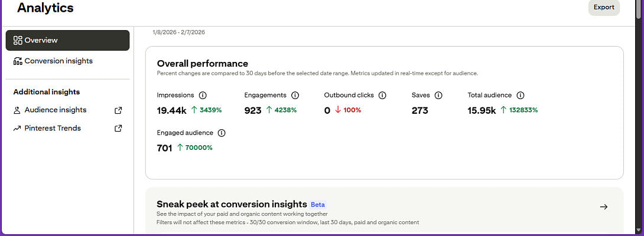Click the Engaged audience info icon

coord(222,133)
